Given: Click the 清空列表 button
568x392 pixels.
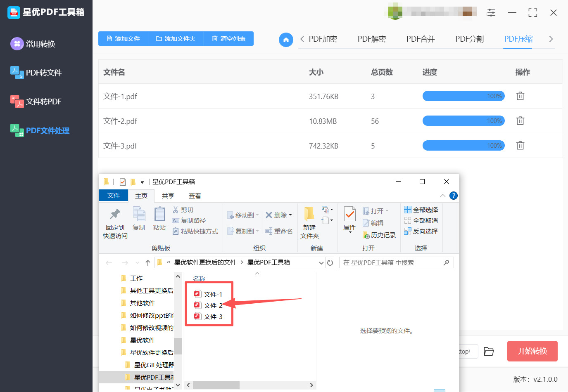Looking at the screenshot, I should (229, 39).
